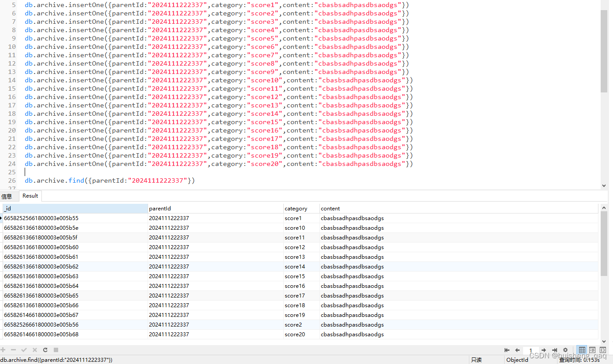Image resolution: width=613 pixels, height=364 pixels.
Task: Click the score17 category cell
Action: [301, 296]
